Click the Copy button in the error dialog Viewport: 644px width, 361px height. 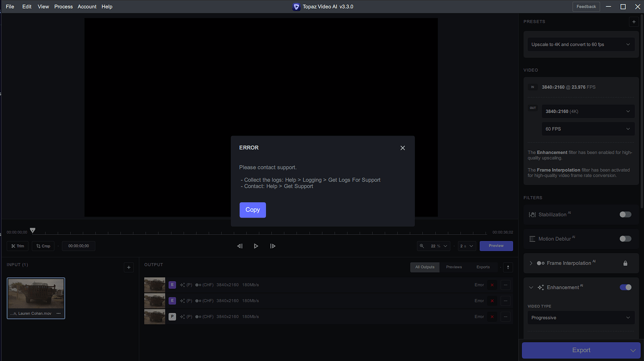253,210
